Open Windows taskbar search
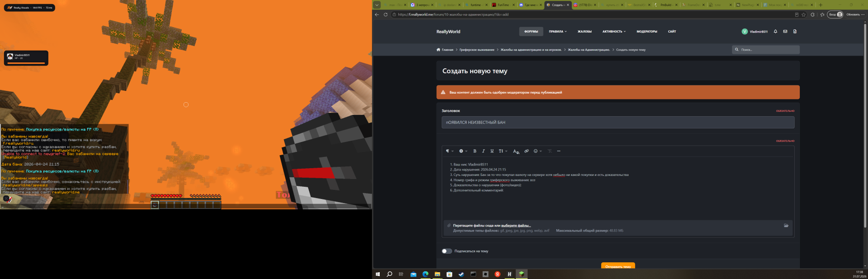Image resolution: width=868 pixels, height=279 pixels. (x=389, y=274)
